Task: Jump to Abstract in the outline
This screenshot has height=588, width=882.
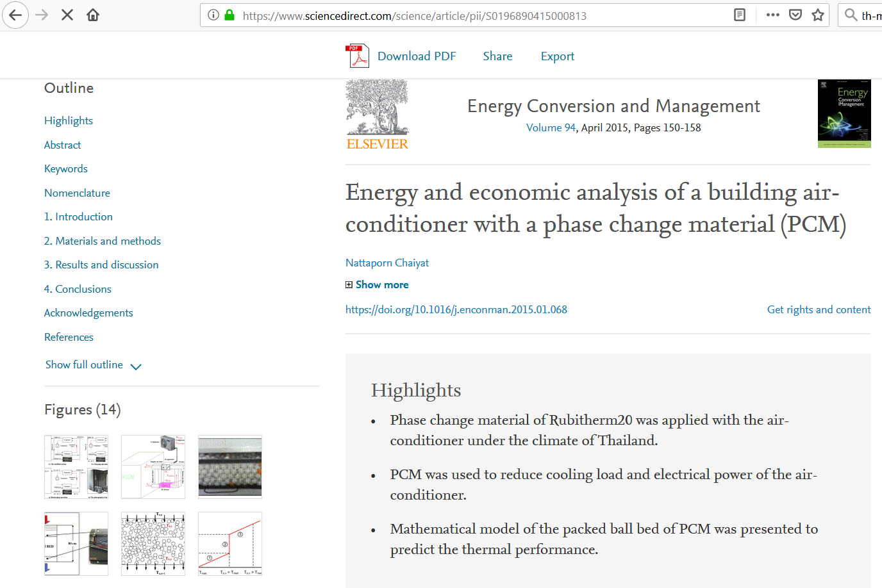Action: [x=63, y=145]
